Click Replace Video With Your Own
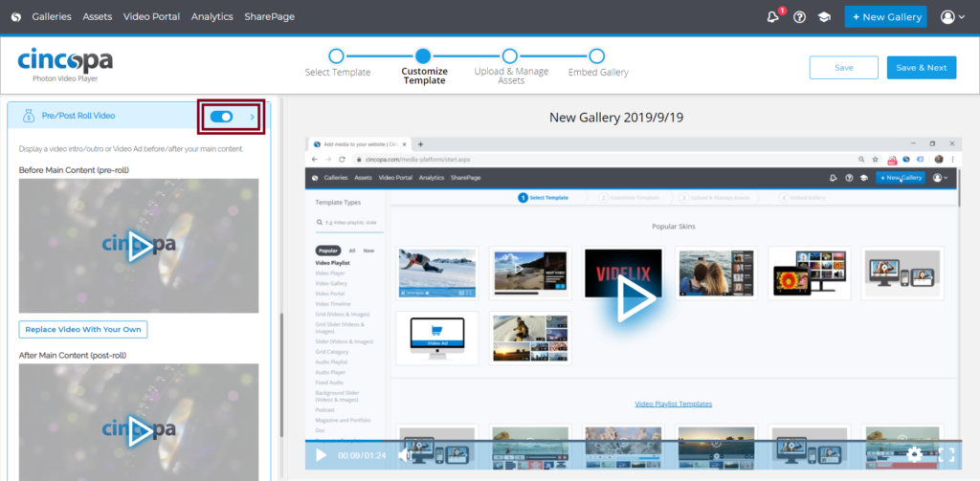The image size is (980, 481). 83,330
